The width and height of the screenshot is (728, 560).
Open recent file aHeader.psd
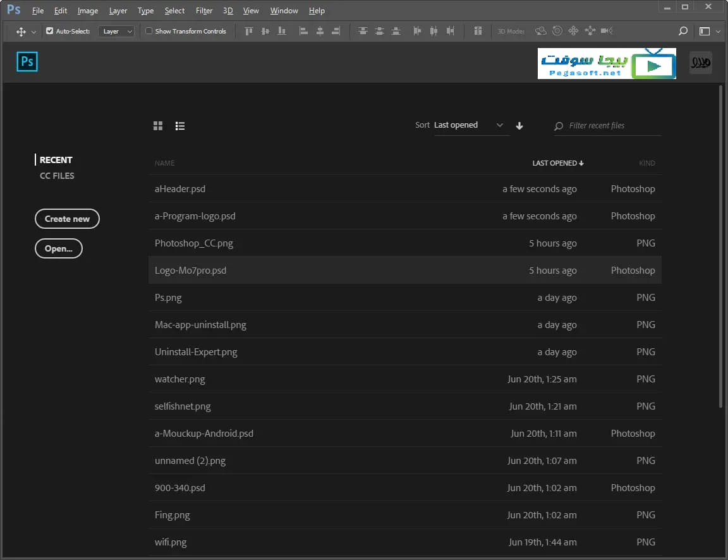(405, 188)
